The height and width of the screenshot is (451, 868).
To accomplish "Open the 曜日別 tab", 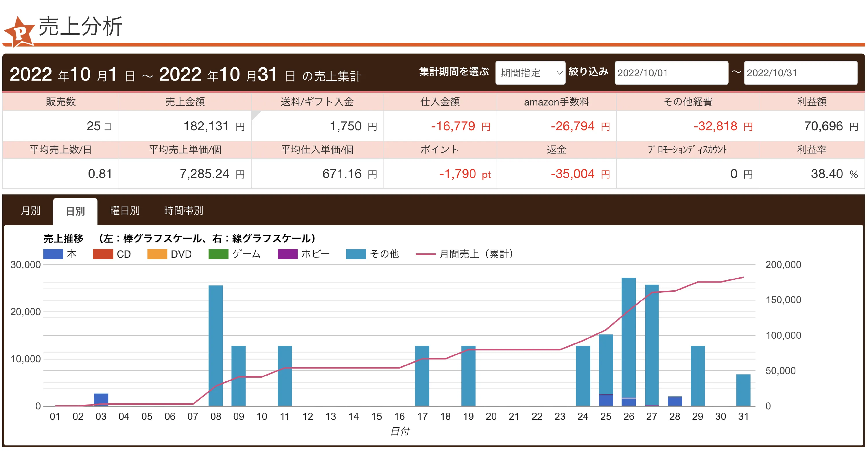I will coord(125,211).
